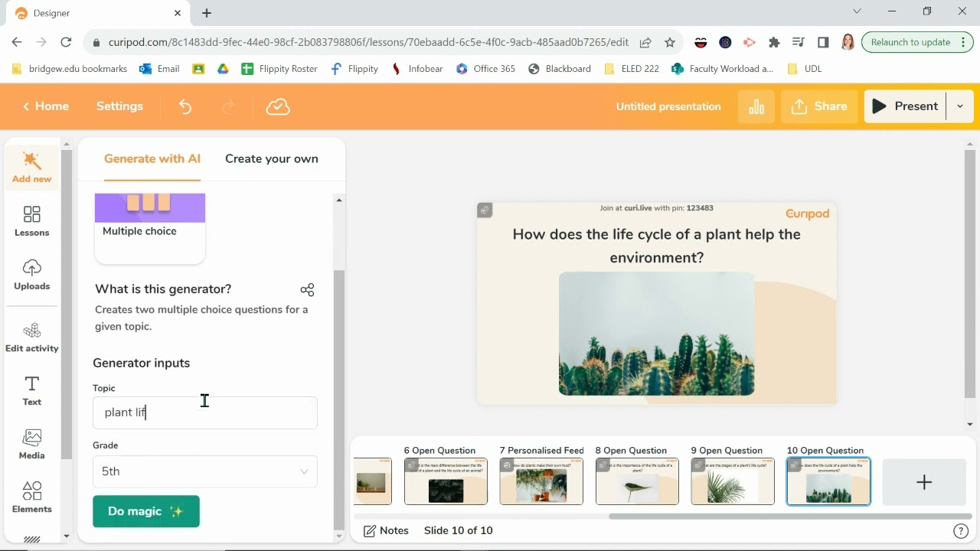
Task: Open the Lessons panel
Action: click(x=31, y=221)
